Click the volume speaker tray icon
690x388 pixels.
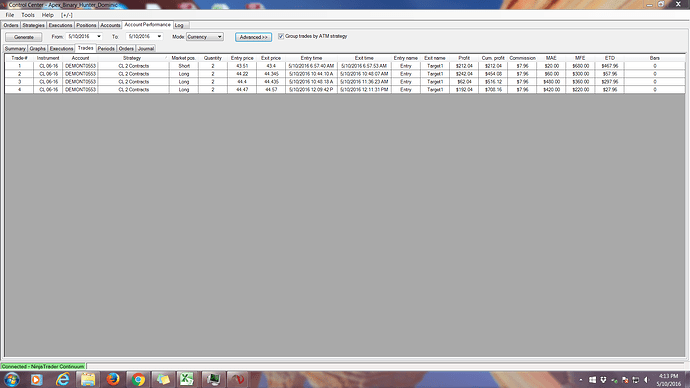tap(646, 380)
